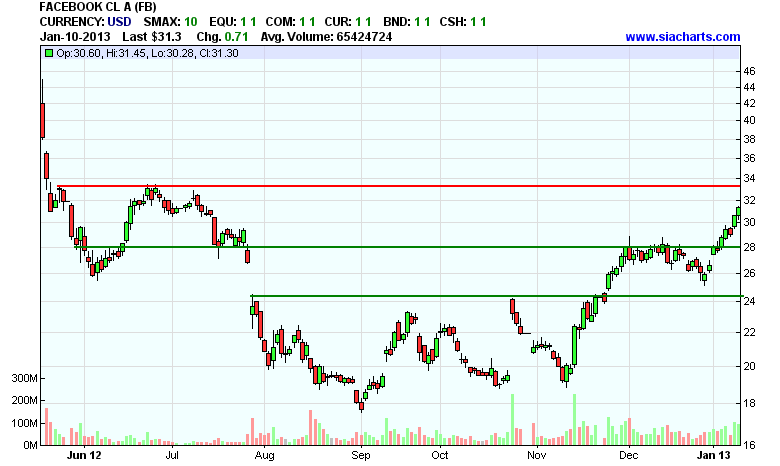Select the Aug label on the time axis
Screen dimensions: 780x466
pyautogui.click(x=265, y=455)
